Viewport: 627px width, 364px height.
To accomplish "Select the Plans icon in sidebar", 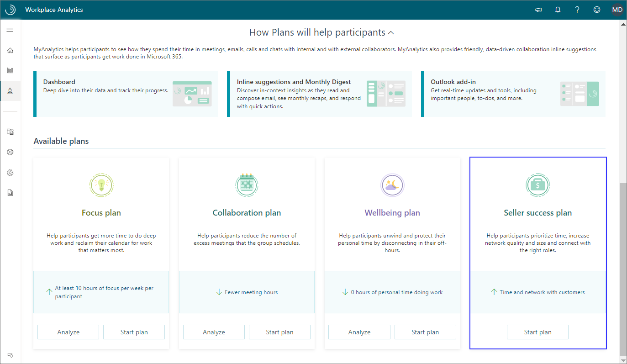I will (10, 91).
